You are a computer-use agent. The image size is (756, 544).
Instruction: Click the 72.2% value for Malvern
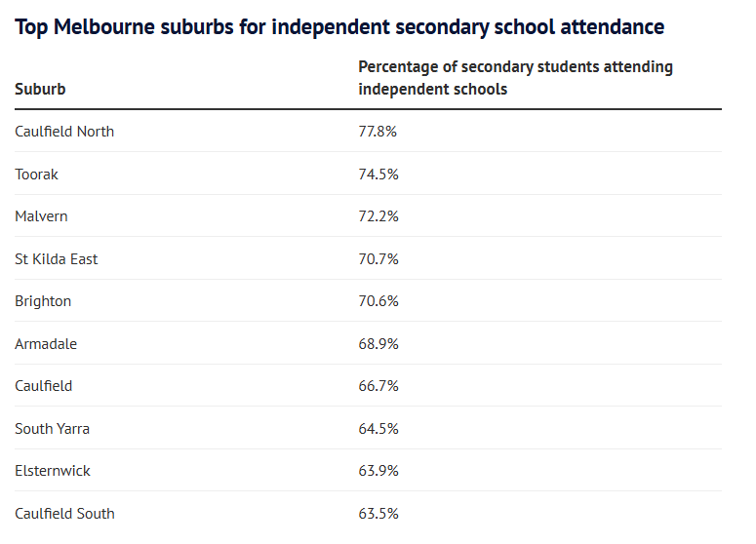378,216
